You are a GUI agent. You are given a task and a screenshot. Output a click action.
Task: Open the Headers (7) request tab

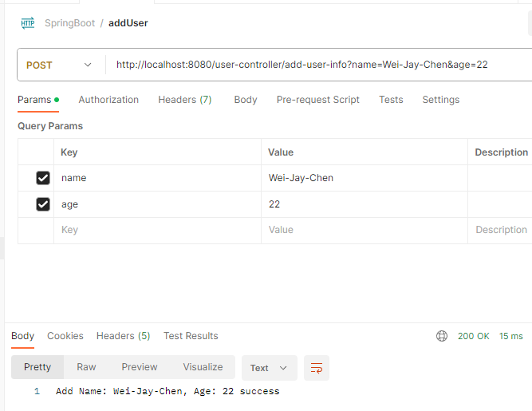click(184, 100)
